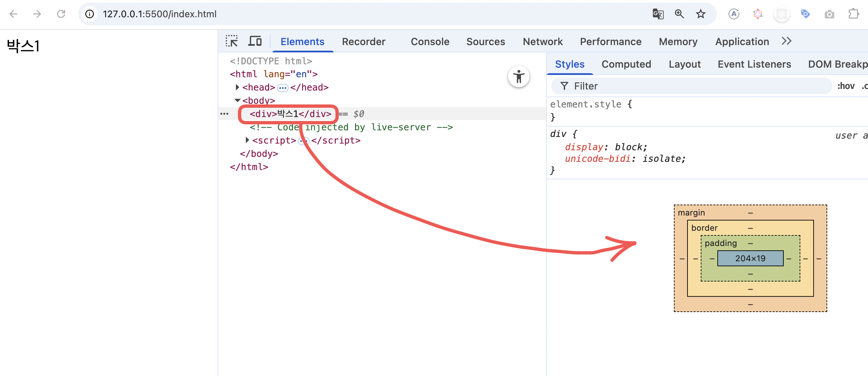
Task: View site information icon in address bar
Action: [90, 14]
